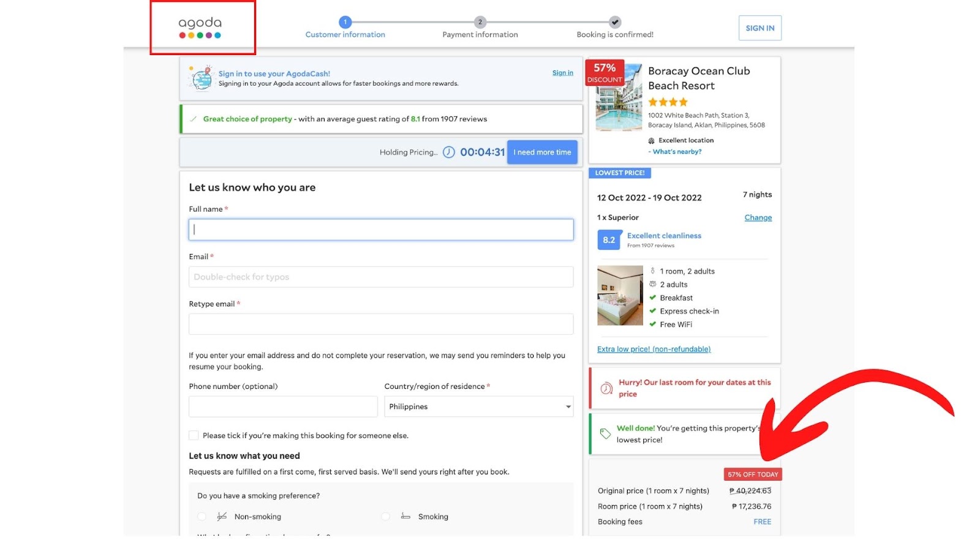Screen dimensions: 980x551
Task: Click the price tag icon in Well done notice
Action: [605, 433]
